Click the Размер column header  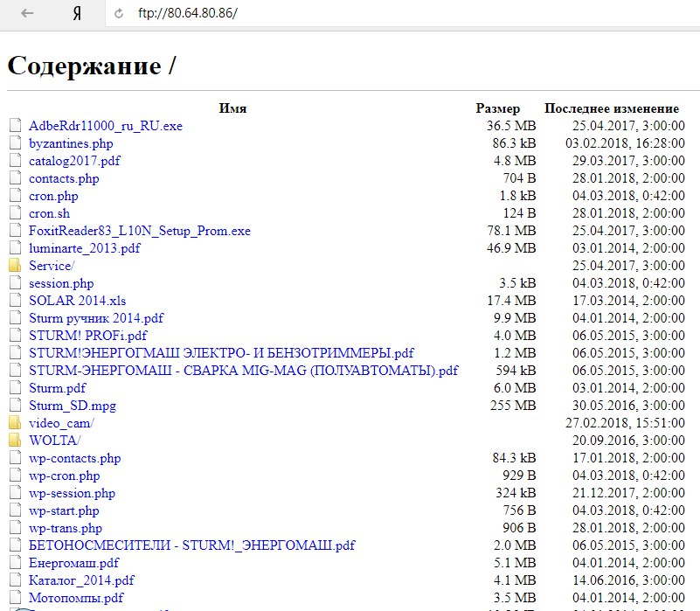click(x=497, y=108)
